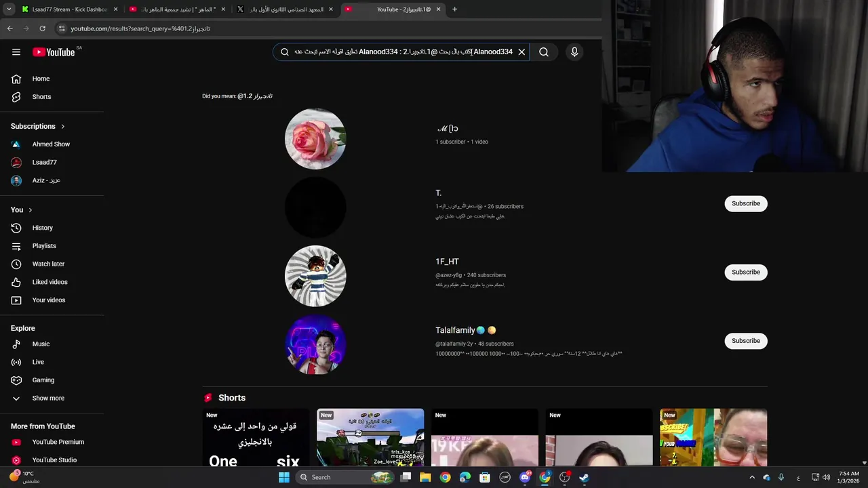This screenshot has width=868, height=488.
Task: Open File Explorer from the taskbar
Action: pyautogui.click(x=425, y=477)
